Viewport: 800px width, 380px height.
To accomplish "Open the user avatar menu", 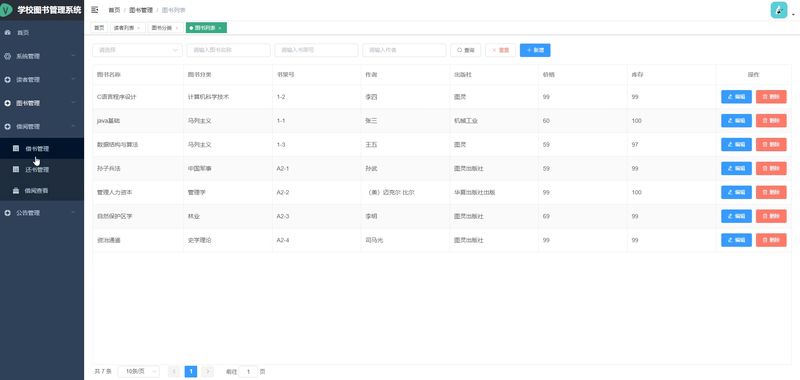I will (x=779, y=10).
